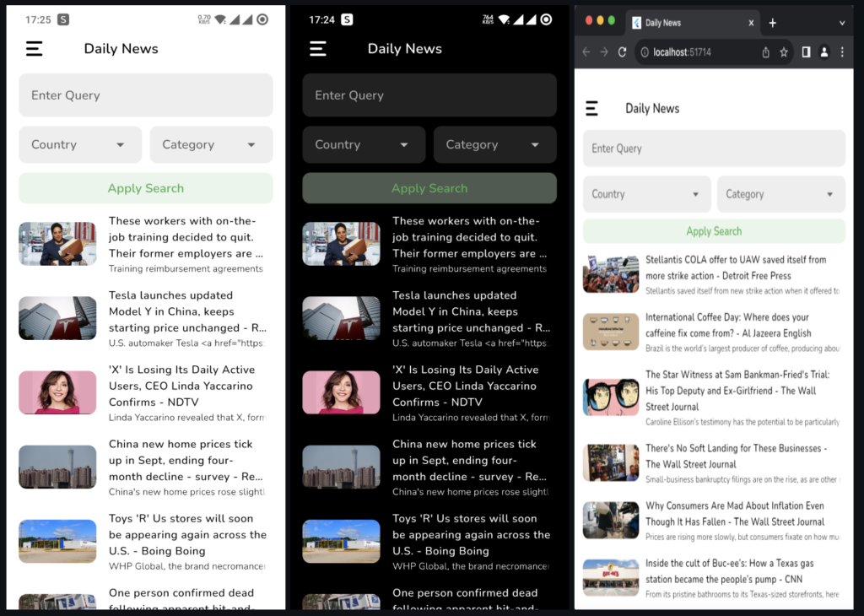Open Category dropdown in browser page
This screenshot has width=864, height=616.
pyautogui.click(x=780, y=194)
